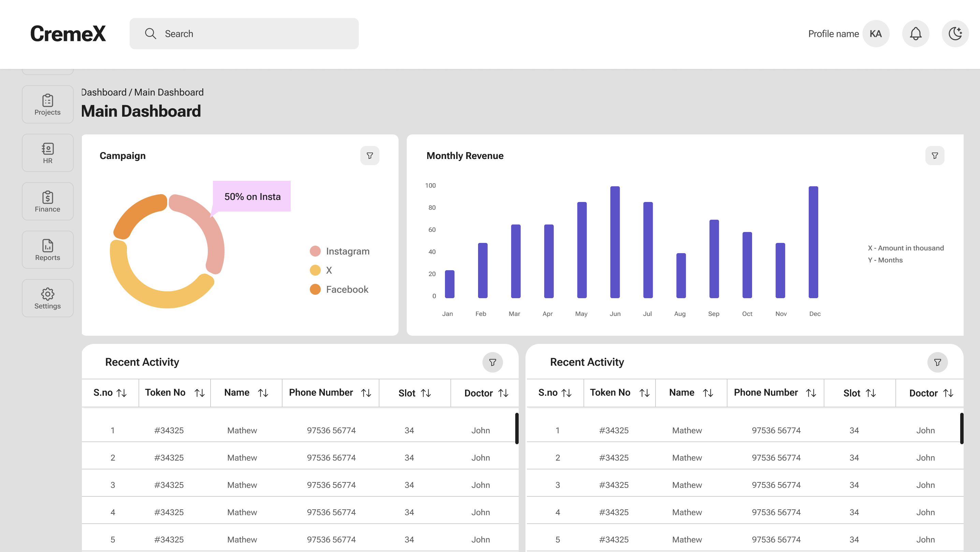Click the notification bell icon
The width and height of the screenshot is (980, 552).
pyautogui.click(x=915, y=33)
